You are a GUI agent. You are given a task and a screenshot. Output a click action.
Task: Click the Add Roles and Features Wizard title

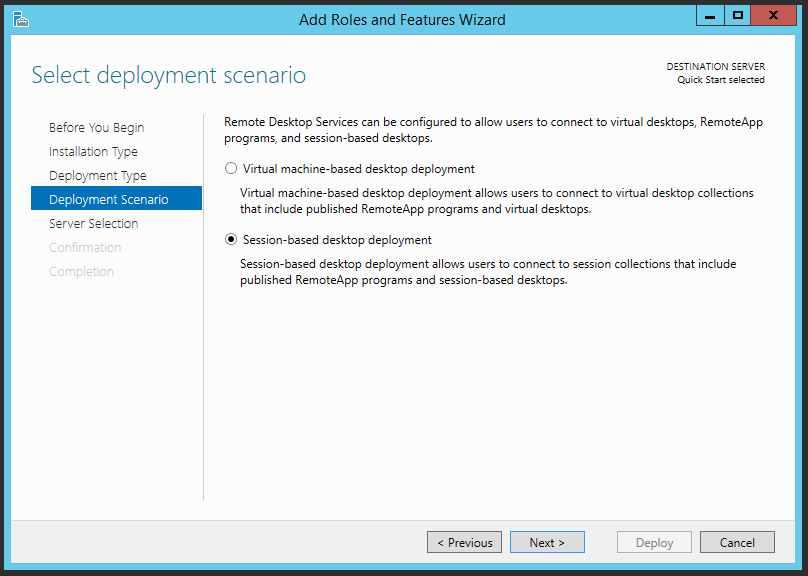pyautogui.click(x=402, y=20)
